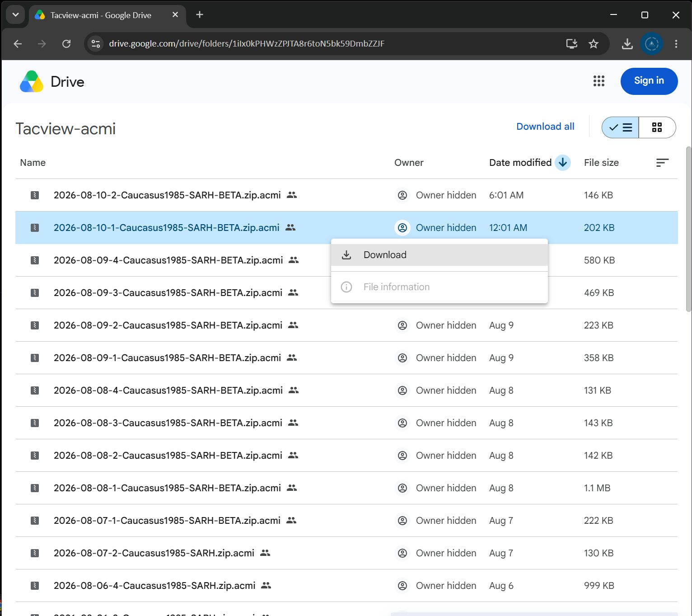Screen dimensions: 692x616
Task: Click the File size column header
Action: (x=601, y=163)
